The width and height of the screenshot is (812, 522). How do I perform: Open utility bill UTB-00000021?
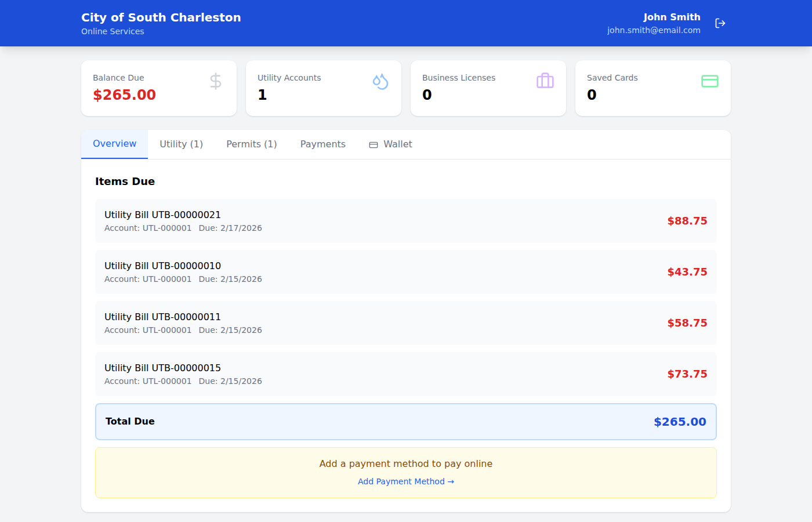(406, 220)
